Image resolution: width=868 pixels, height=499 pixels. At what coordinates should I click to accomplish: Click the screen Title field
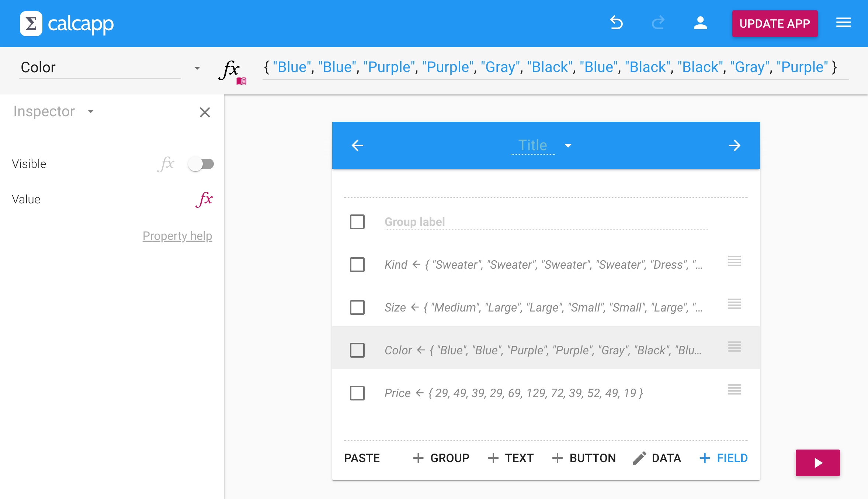pos(532,145)
